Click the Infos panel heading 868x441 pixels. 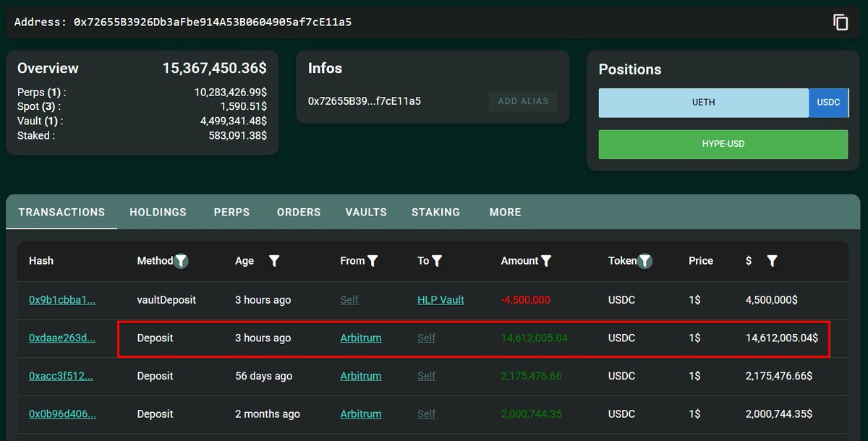click(x=325, y=69)
